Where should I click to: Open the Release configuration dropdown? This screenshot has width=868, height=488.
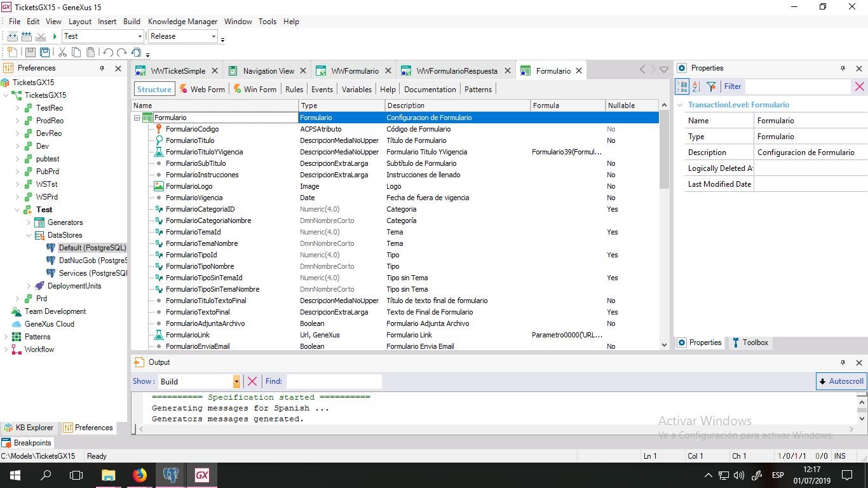pos(214,36)
